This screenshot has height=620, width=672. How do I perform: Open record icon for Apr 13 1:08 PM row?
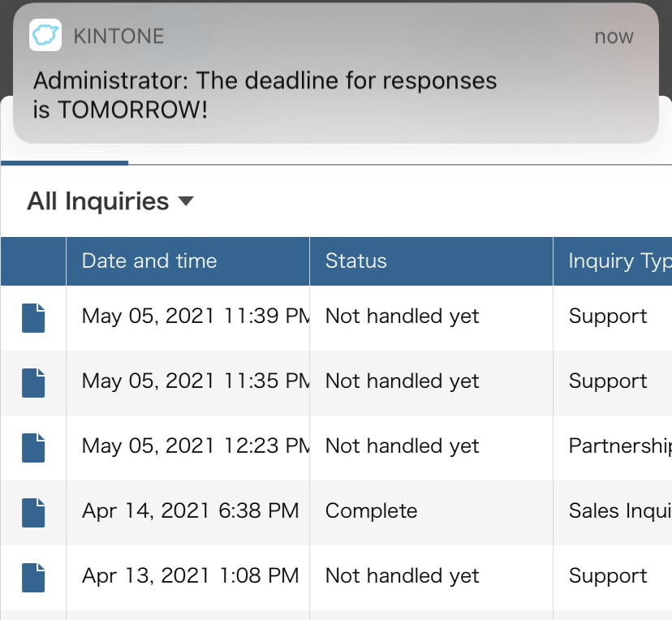point(33,577)
